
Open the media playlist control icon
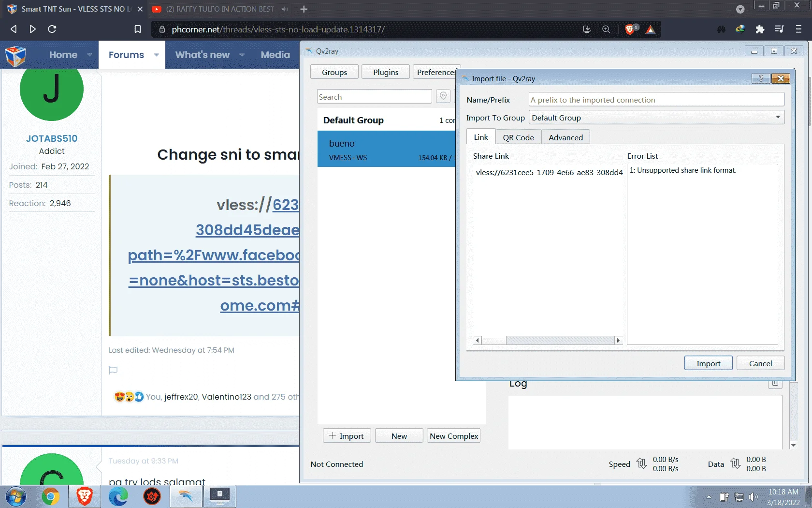[x=779, y=29]
